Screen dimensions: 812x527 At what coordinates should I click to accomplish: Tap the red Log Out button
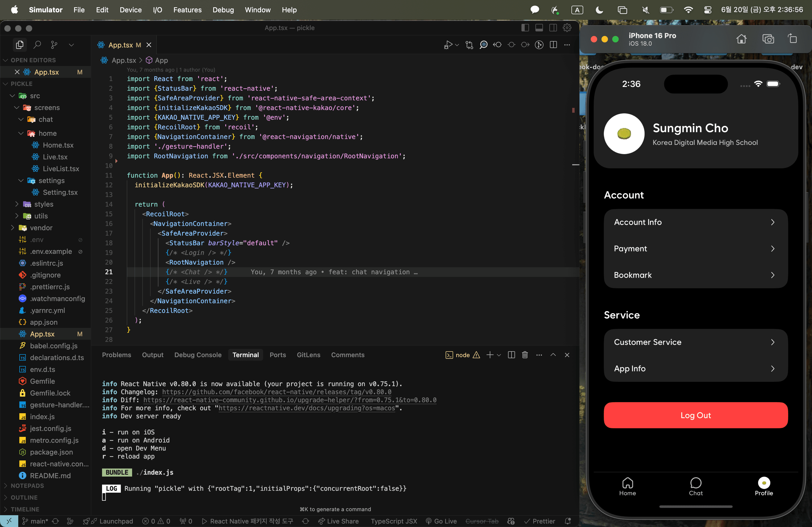pyautogui.click(x=695, y=415)
